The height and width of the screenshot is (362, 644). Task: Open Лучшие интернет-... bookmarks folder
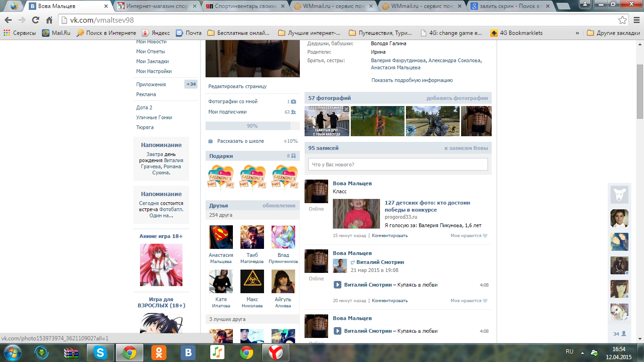310,33
